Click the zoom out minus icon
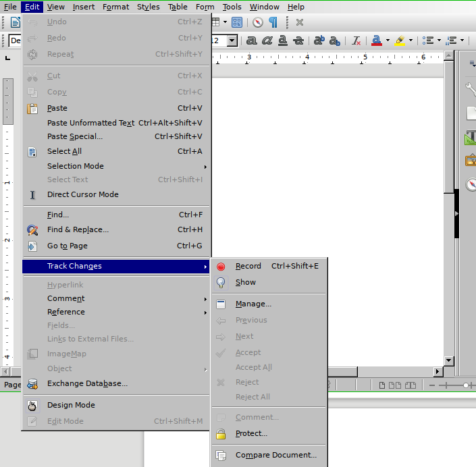 click(432, 385)
